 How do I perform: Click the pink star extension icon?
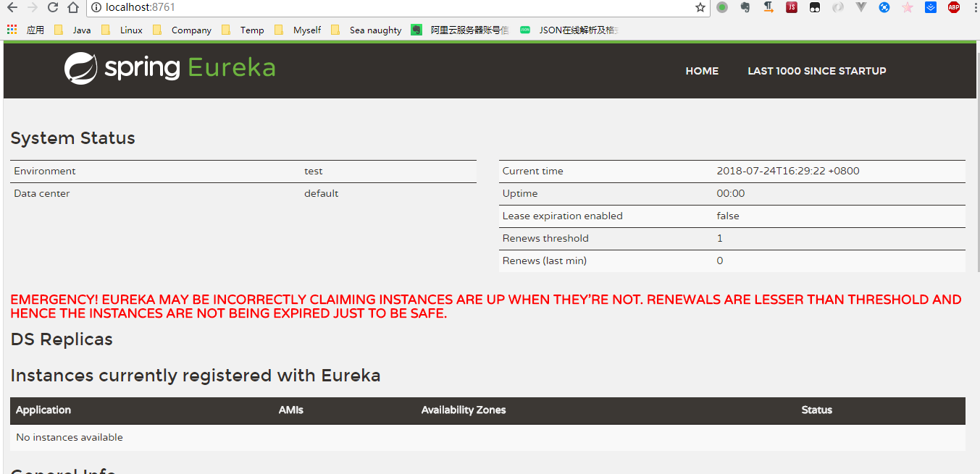(908, 7)
